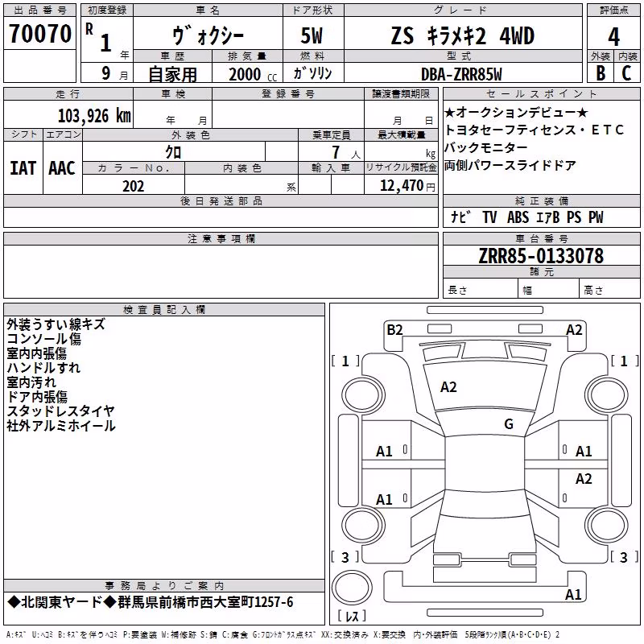Click the mileage 103,926 km
Screen dimensions: 644x644
[x=94, y=116]
